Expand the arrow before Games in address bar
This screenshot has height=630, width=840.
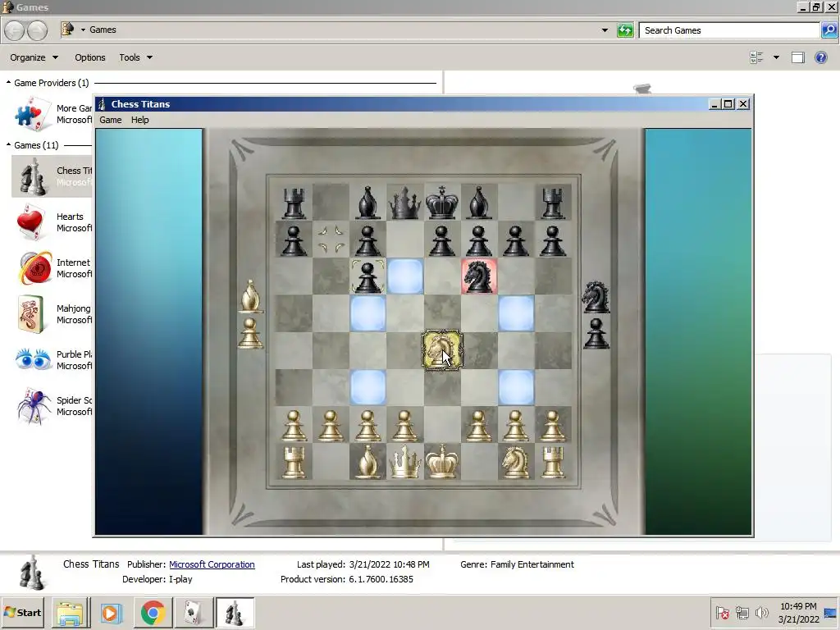(83, 30)
